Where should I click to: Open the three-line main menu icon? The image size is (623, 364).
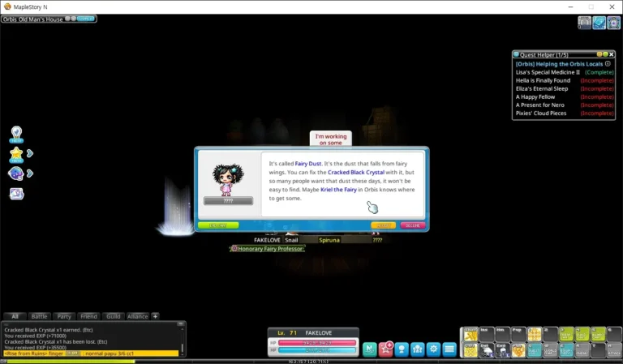pyautogui.click(x=449, y=349)
